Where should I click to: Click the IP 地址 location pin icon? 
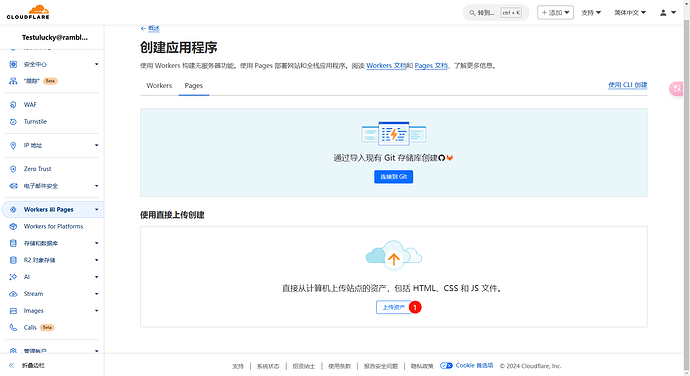pyautogui.click(x=13, y=145)
